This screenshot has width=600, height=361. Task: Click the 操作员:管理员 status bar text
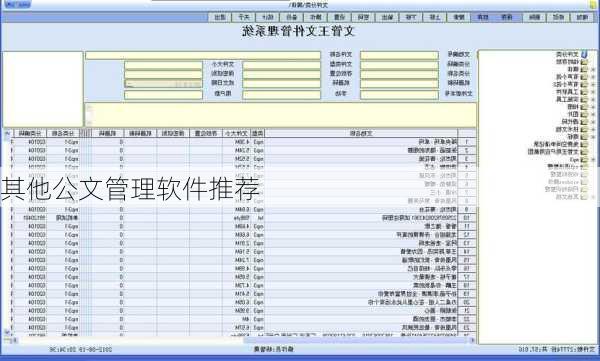coord(274,349)
